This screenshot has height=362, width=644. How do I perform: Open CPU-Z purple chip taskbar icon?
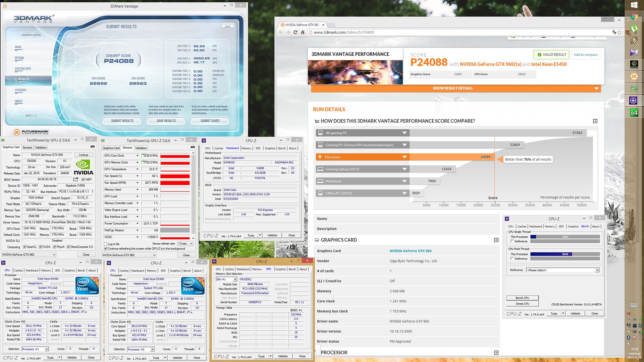(633, 100)
